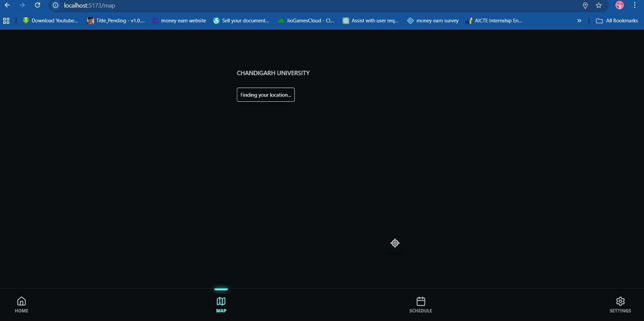This screenshot has height=321, width=644.
Task: Click CHANDIGARH UNIVERSITY heading text
Action: 273,73
